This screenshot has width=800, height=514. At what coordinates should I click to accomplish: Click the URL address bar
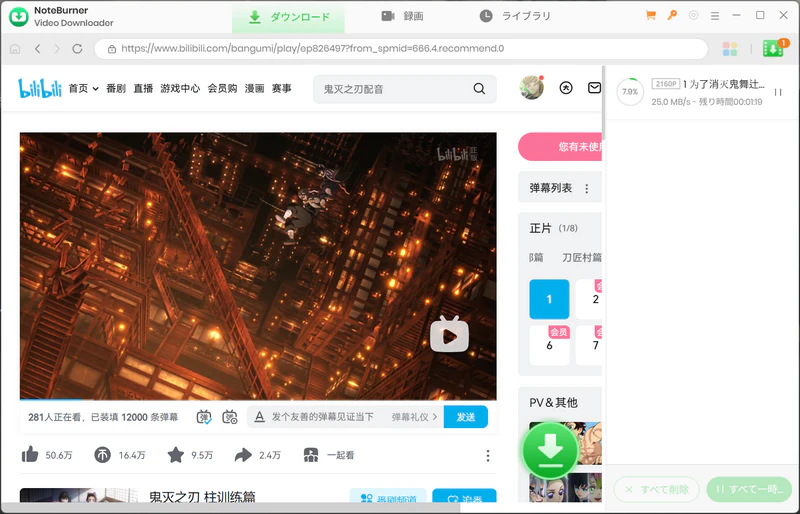pyautogui.click(x=401, y=48)
